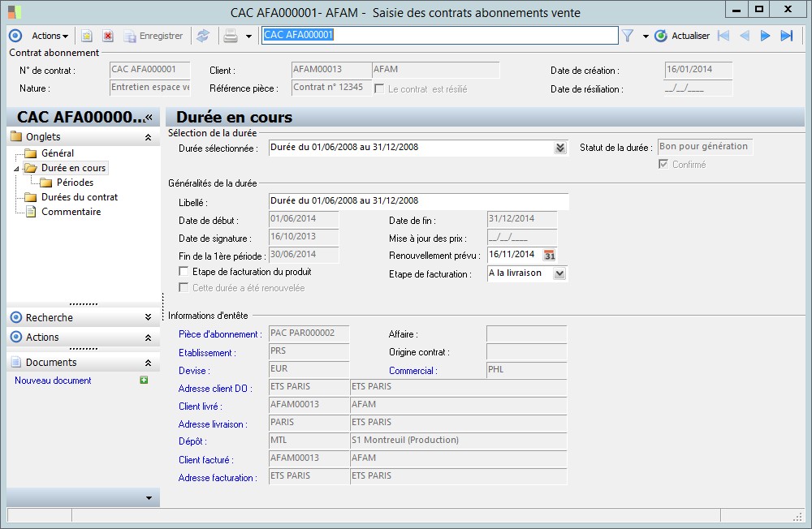
Task: Click green plus icon beside Nouveau document
Action: click(144, 380)
